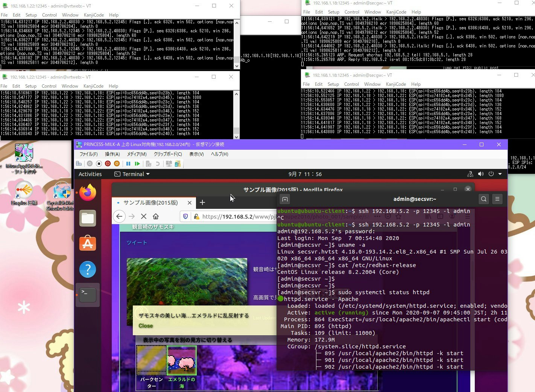This screenshot has width=535, height=392.
Task: Click 'Main PID: 895 (httpd)' terminal line
Action: 316,326
